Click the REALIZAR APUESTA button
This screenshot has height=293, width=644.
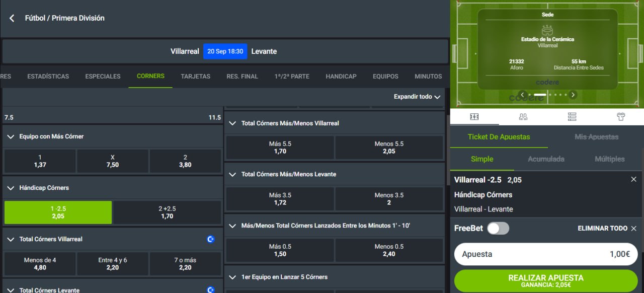[546, 281]
